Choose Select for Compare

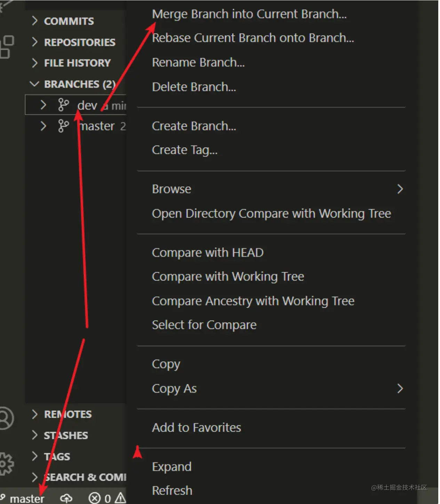click(204, 325)
